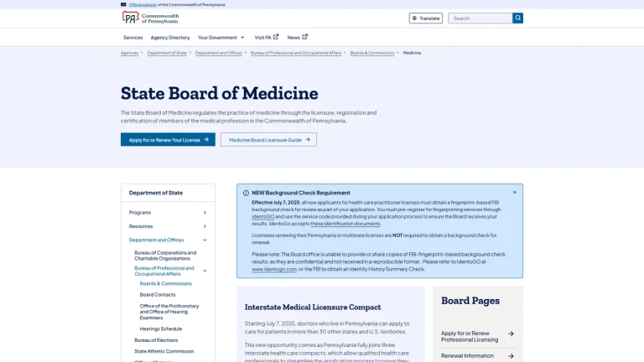The height and width of the screenshot is (362, 644).
Task: Expand the Your Government dropdown
Action: click(x=221, y=38)
